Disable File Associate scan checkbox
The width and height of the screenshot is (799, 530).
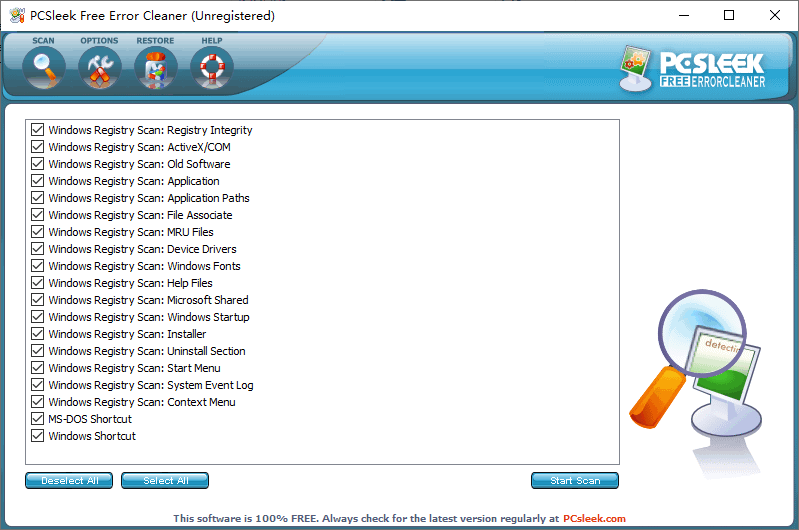37,215
